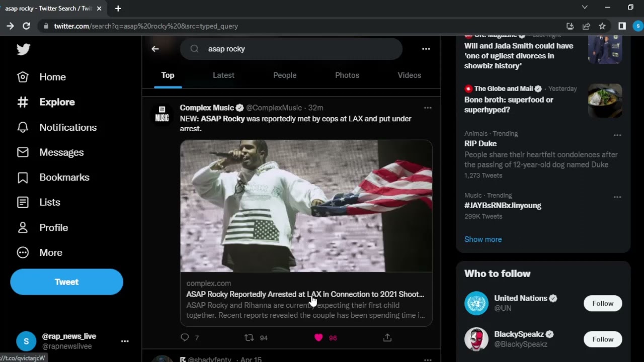Focus the 'asap rocky' search field
The height and width of the screenshot is (362, 644).
coord(291,49)
